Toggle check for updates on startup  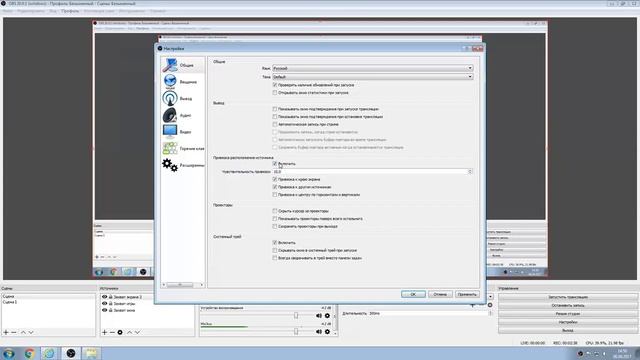pos(275,85)
